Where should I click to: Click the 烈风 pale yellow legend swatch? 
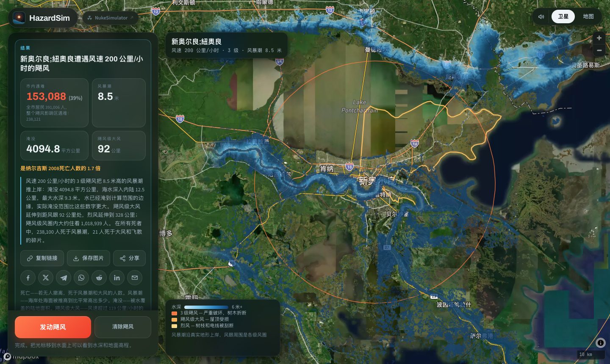[174, 326]
